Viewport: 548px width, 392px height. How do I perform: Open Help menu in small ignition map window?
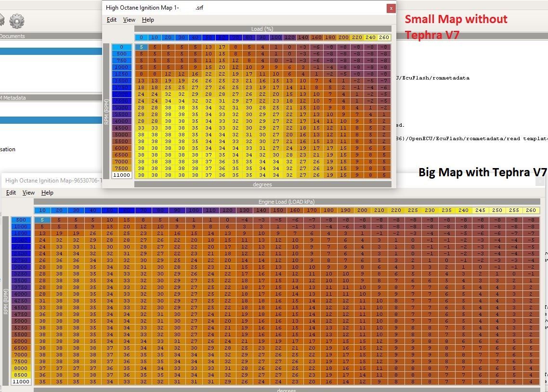coord(148,20)
